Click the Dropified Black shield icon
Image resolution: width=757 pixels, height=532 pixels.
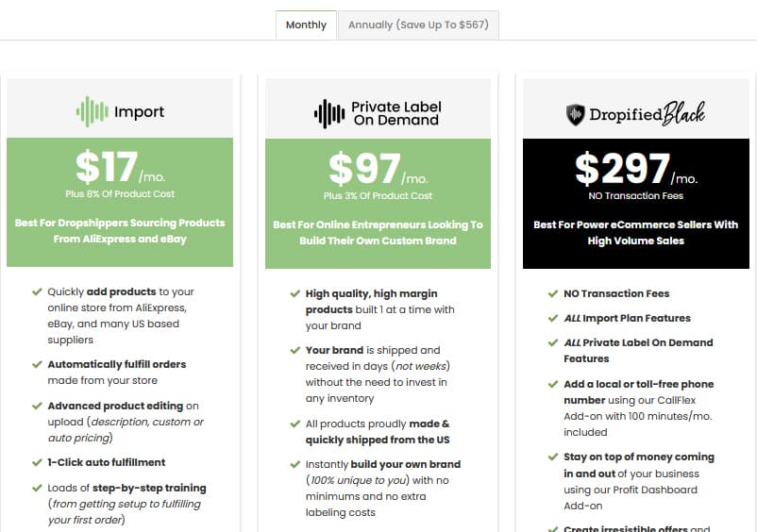pyautogui.click(x=575, y=115)
